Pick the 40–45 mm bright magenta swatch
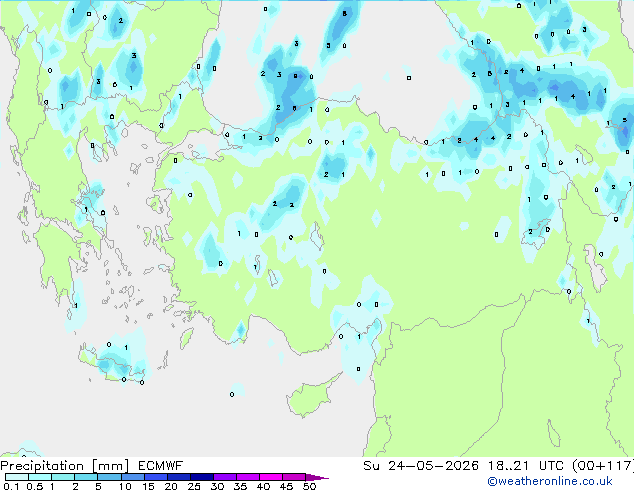634x490 pixels. point(271,477)
